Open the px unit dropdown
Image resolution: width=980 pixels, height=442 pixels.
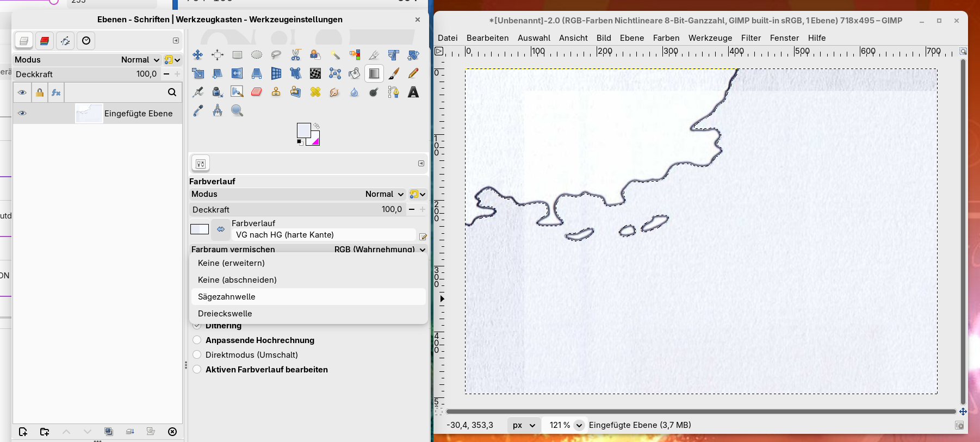coord(524,425)
